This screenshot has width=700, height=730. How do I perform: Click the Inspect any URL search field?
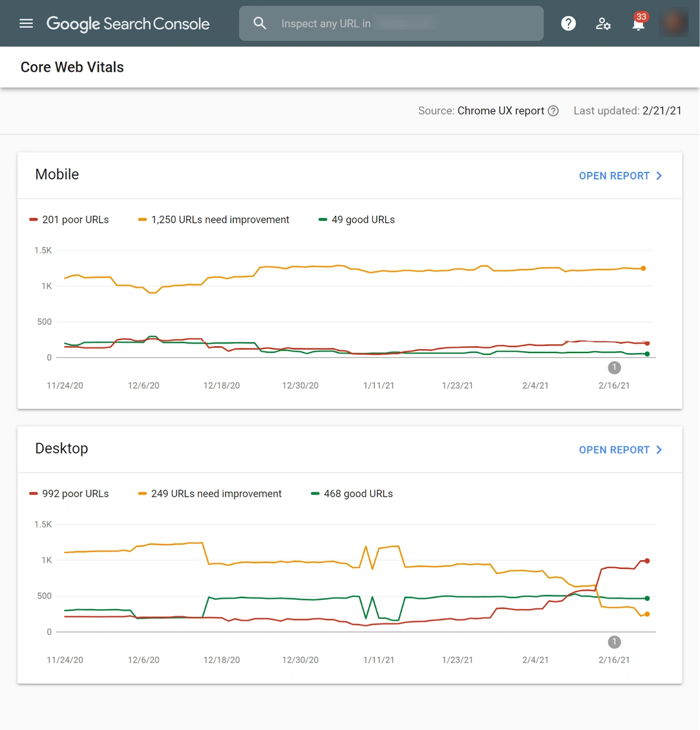pos(402,23)
